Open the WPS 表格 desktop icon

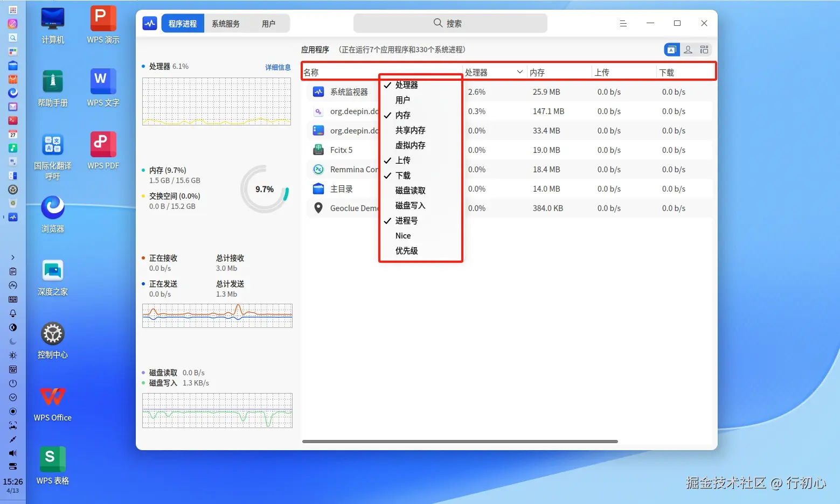tap(53, 467)
